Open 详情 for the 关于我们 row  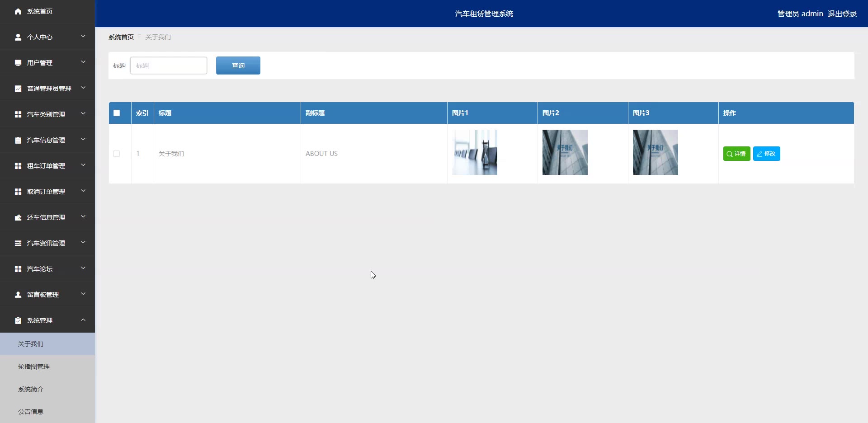(x=736, y=154)
